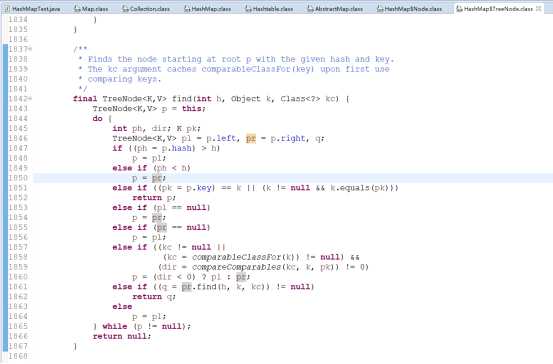
Task: Click 'return p;' on line 1052
Action: (x=154, y=198)
